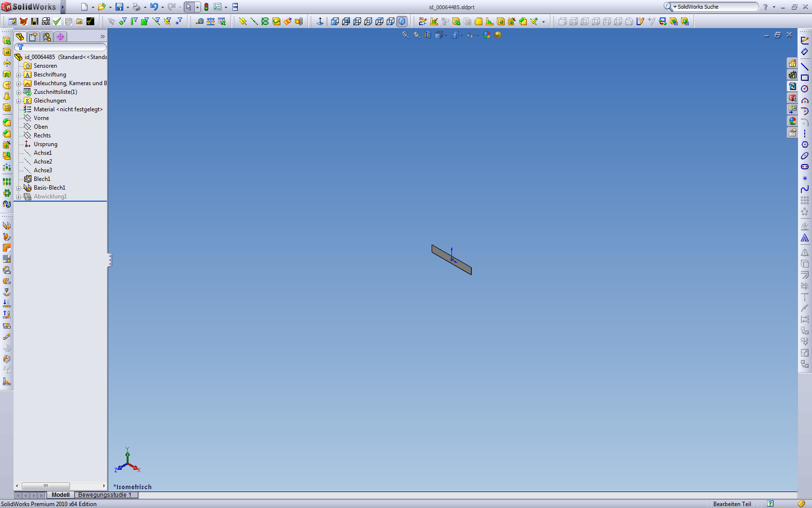
Task: Click the Sketch icon in right toolbar
Action: [x=805, y=41]
